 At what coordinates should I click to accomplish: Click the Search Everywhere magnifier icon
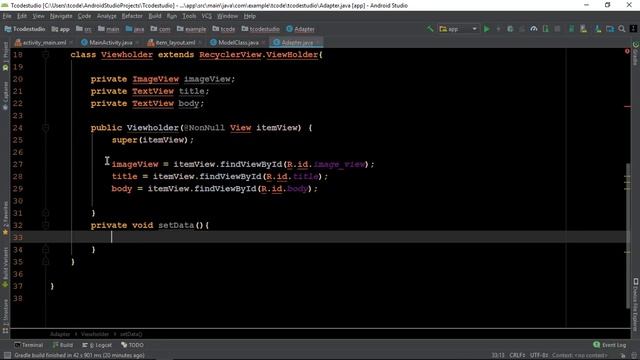622,29
